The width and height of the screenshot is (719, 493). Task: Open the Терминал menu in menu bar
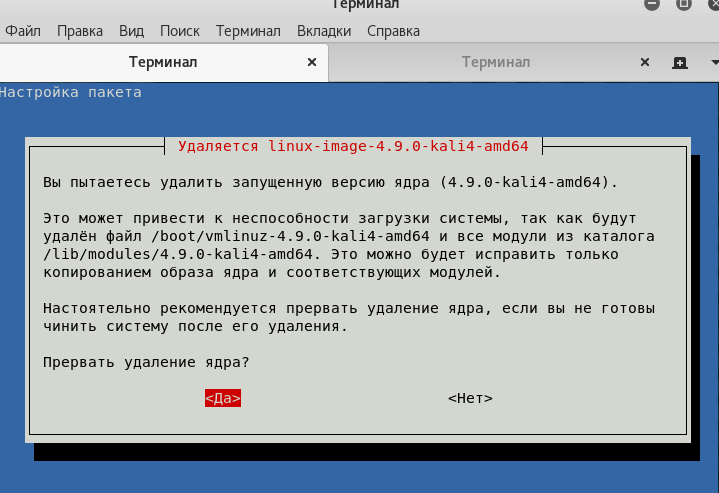coord(248,31)
